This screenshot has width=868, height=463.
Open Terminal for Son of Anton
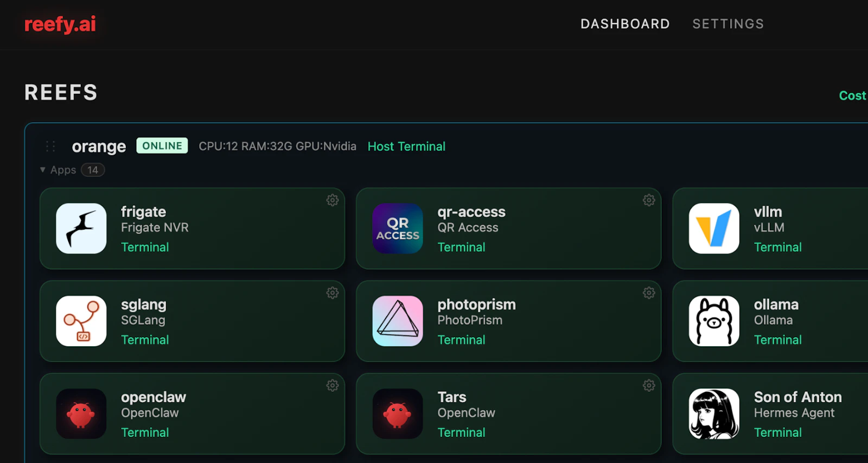pos(777,433)
